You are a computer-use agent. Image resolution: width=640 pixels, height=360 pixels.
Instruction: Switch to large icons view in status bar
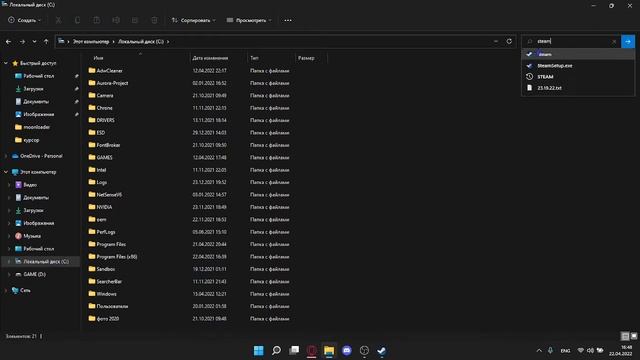(x=634, y=336)
